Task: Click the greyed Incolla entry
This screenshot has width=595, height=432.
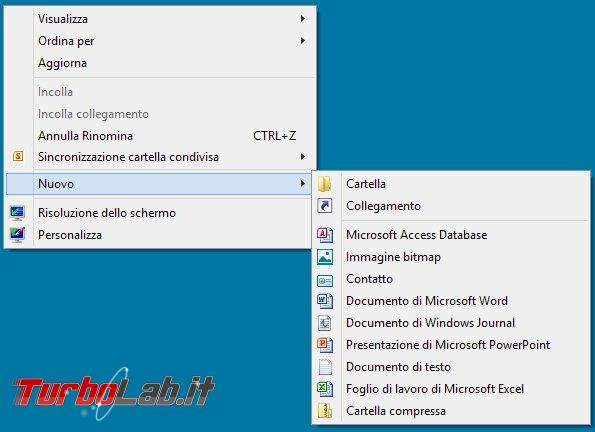Action: pyautogui.click(x=159, y=91)
